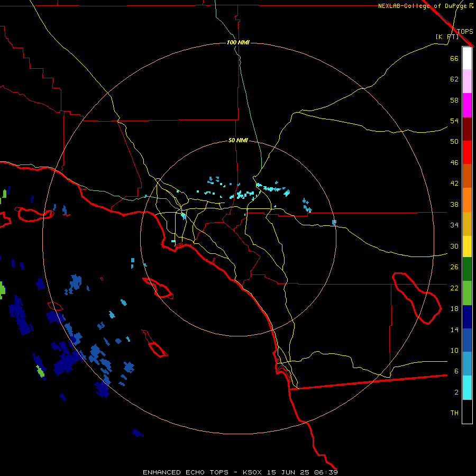476x476 pixels.
Task: Click the KSOX radar site identifier
Action: click(252, 472)
